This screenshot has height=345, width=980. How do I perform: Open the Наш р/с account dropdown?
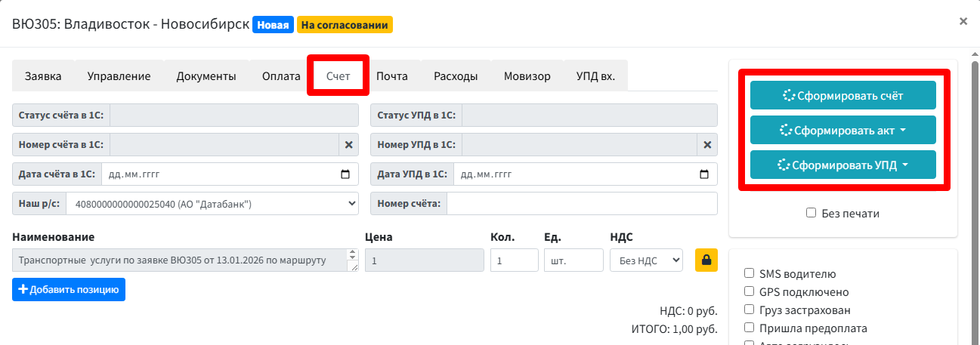[x=212, y=203]
